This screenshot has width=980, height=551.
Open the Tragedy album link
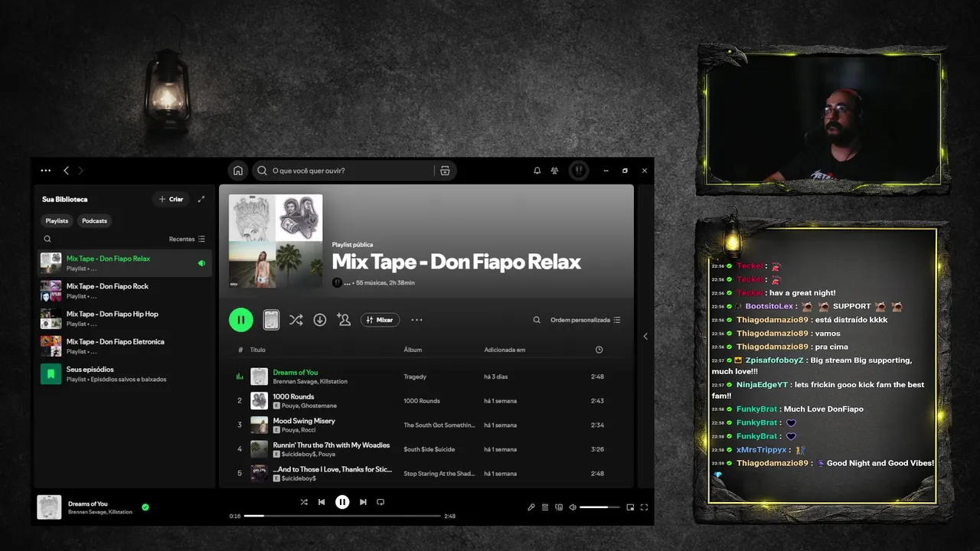coord(415,377)
